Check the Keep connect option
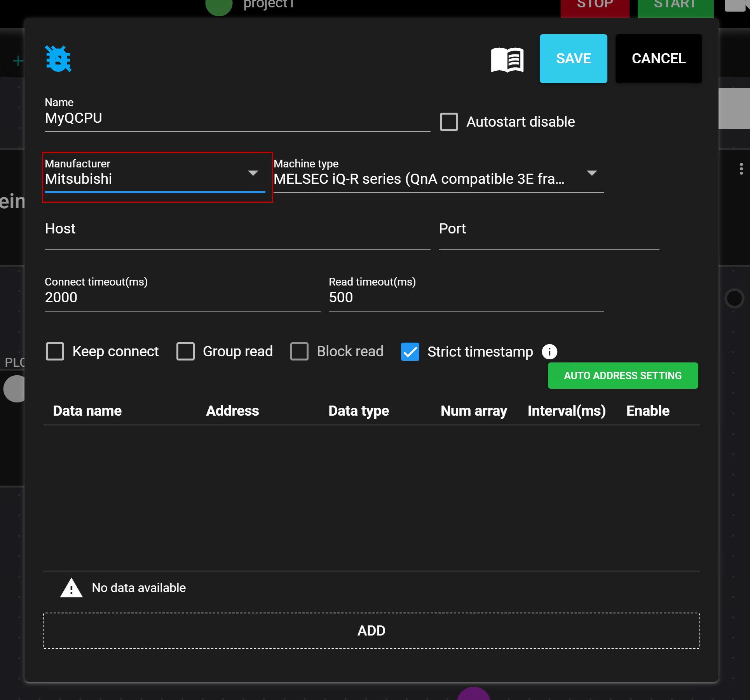The height and width of the screenshot is (700, 750). [x=55, y=352]
